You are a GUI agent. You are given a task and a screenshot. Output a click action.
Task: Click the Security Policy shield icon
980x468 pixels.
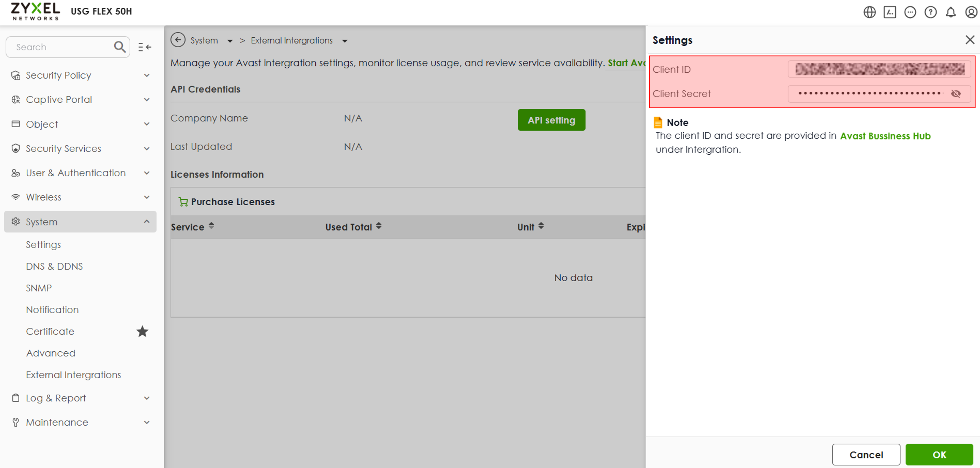[16, 75]
